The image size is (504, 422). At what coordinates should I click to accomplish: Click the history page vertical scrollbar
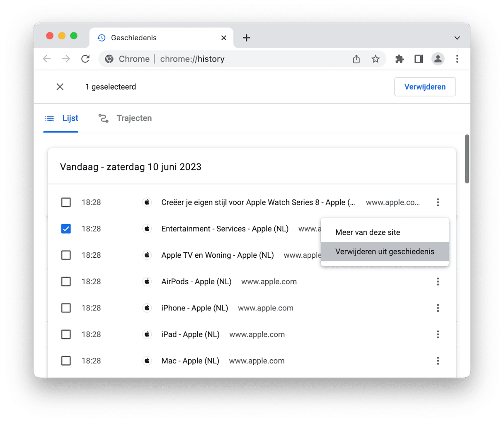coord(467,159)
